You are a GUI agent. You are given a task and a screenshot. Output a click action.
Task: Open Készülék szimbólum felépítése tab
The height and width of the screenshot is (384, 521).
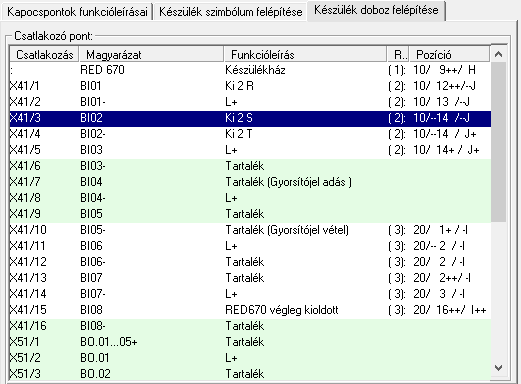[x=230, y=12]
